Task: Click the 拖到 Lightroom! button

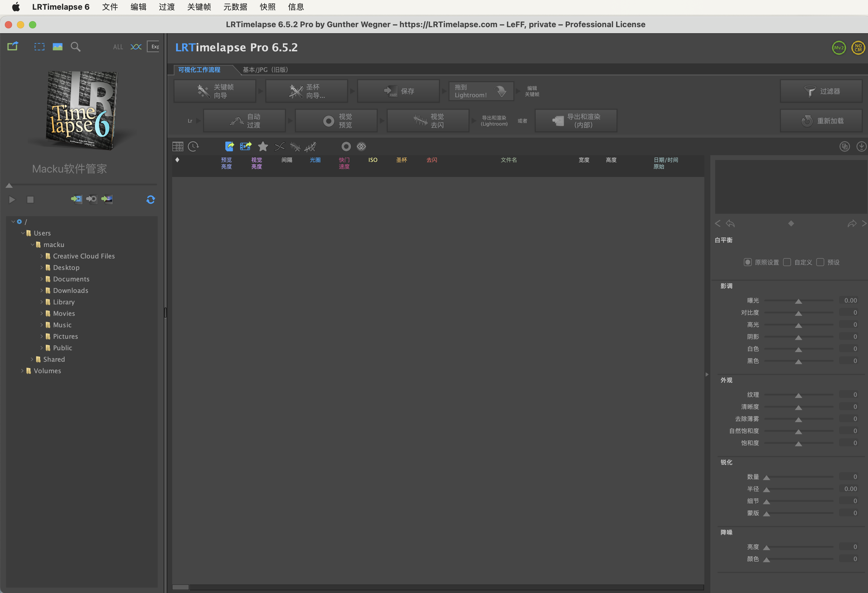Action: (481, 91)
